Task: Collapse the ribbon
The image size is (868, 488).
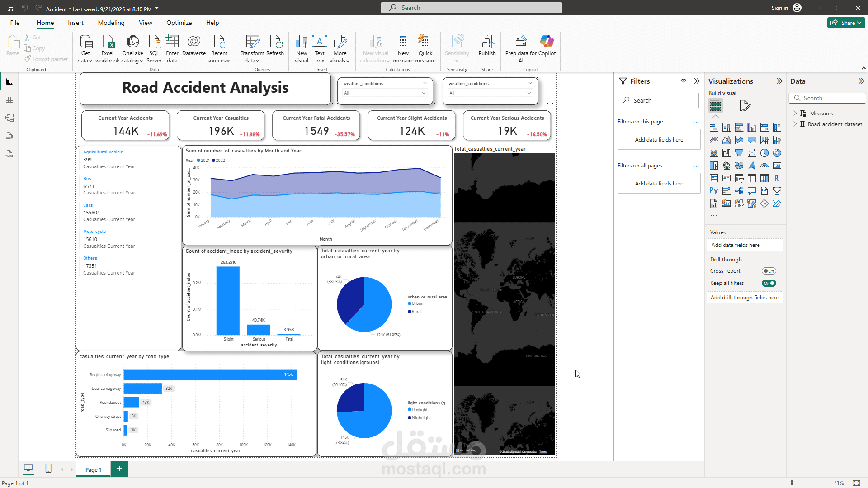Action: (x=863, y=68)
